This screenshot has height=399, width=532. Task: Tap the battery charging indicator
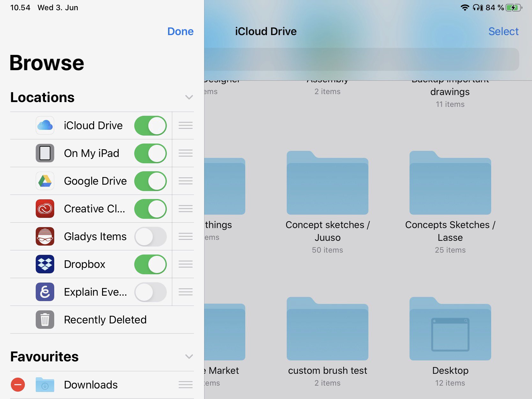514,8
